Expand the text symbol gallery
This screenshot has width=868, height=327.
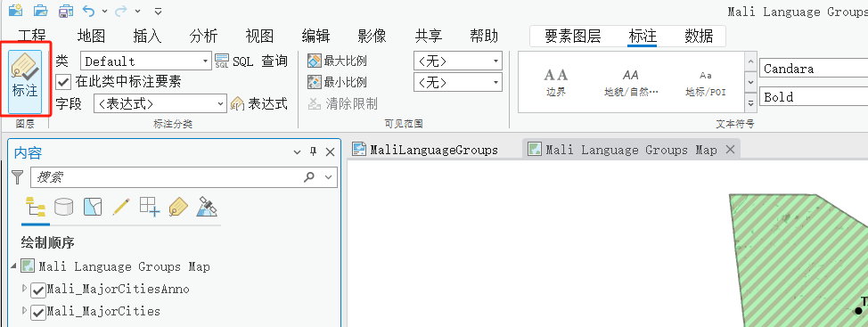(751, 103)
